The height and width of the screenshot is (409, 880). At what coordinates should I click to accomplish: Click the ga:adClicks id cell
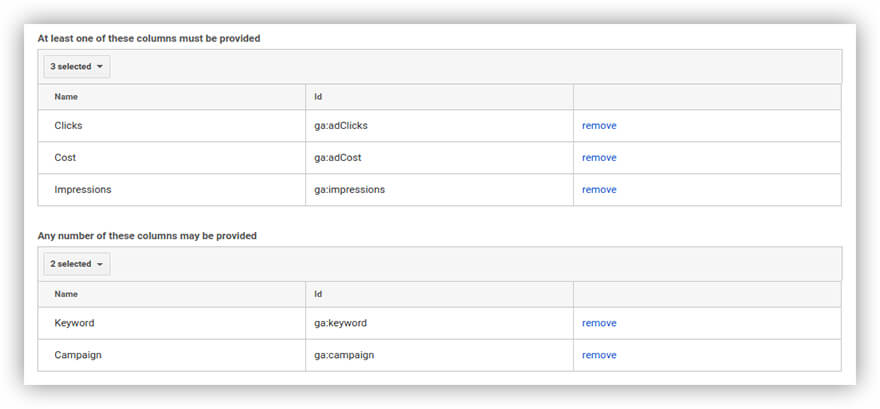[x=341, y=126]
